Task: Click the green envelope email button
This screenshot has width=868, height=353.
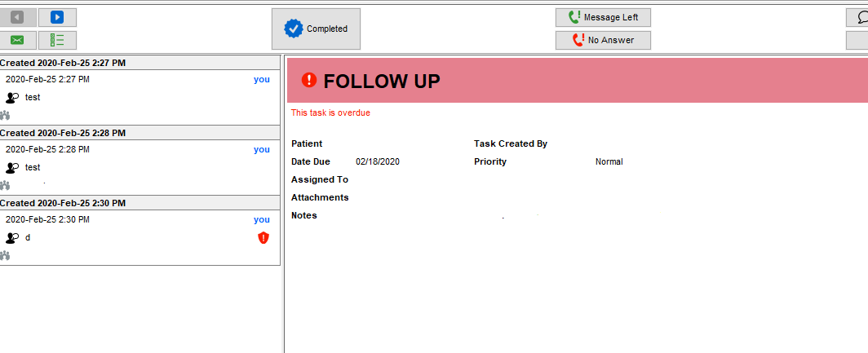Action: (x=17, y=40)
